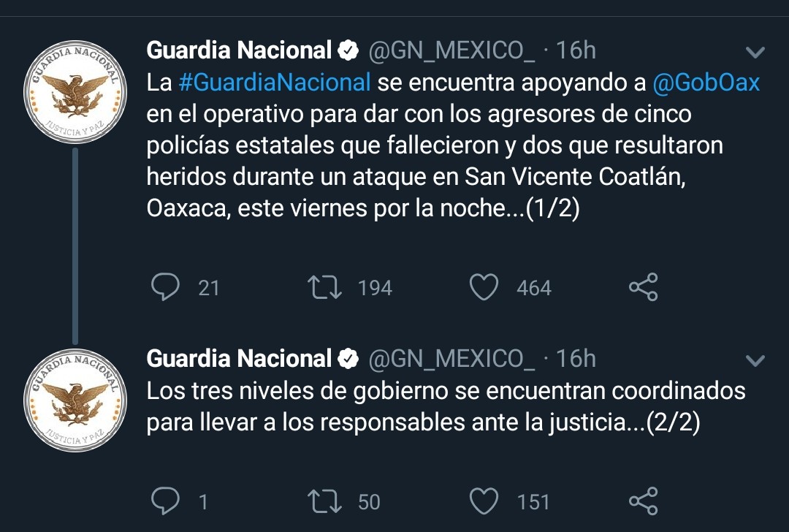
Task: Retweet the second tweet with 50 retweets
Action: click(324, 501)
